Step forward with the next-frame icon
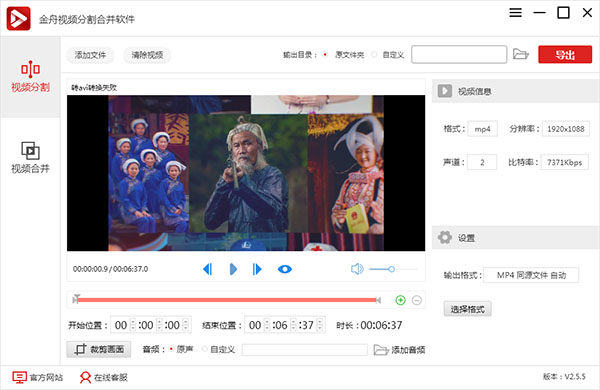600x390 pixels. click(x=257, y=269)
